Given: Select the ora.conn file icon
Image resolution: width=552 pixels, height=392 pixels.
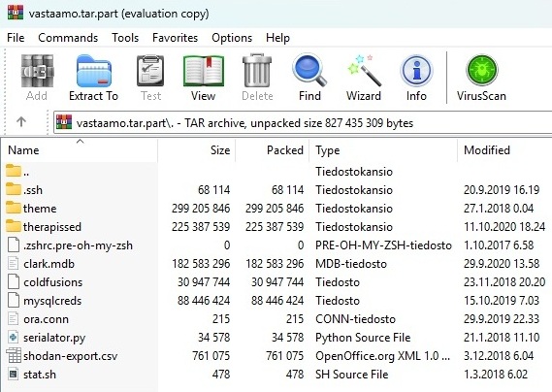Looking at the screenshot, I should [14, 318].
